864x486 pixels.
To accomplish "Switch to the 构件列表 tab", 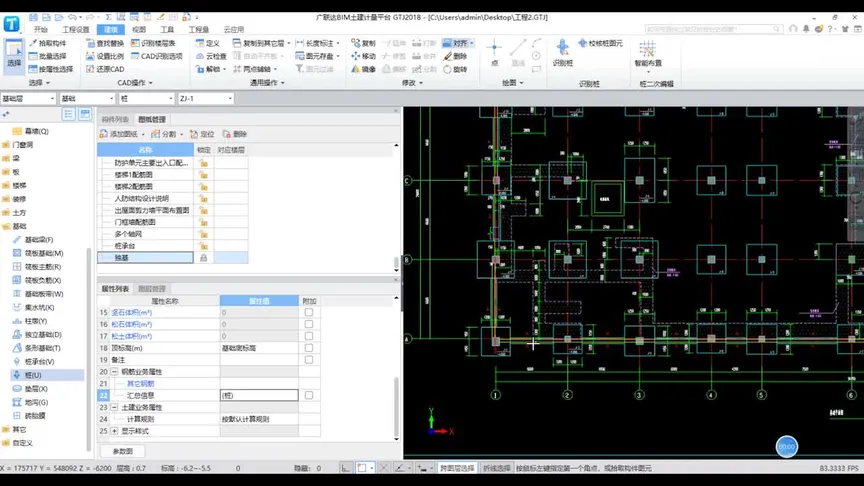I will coord(115,119).
